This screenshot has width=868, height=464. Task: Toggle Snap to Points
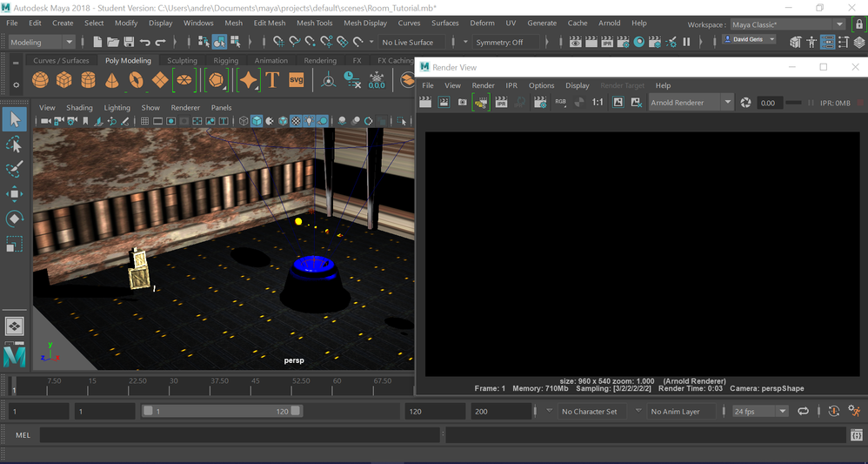pyautogui.click(x=310, y=42)
